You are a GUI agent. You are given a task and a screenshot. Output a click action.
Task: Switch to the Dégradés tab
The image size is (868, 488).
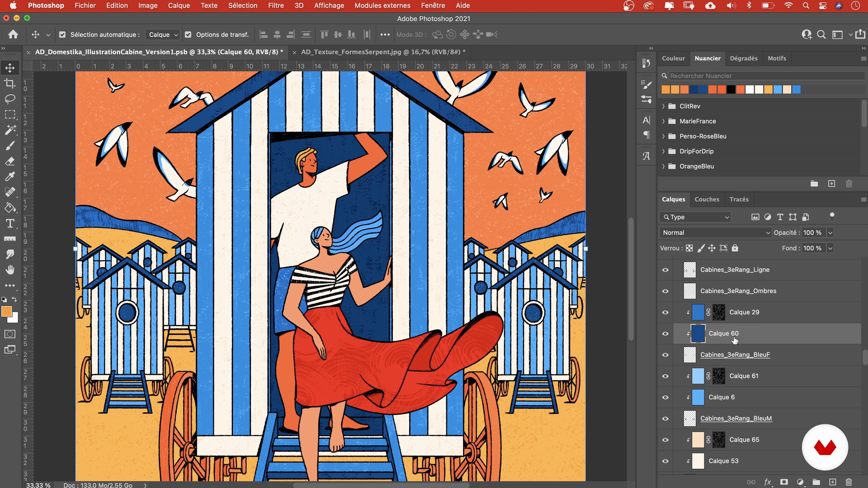[743, 58]
